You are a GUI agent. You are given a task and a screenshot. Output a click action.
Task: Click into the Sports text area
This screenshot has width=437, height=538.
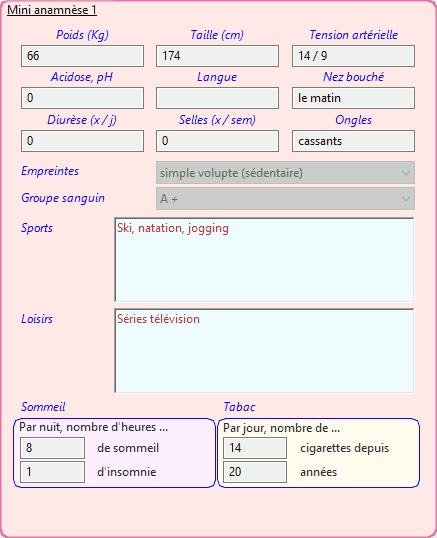click(264, 260)
